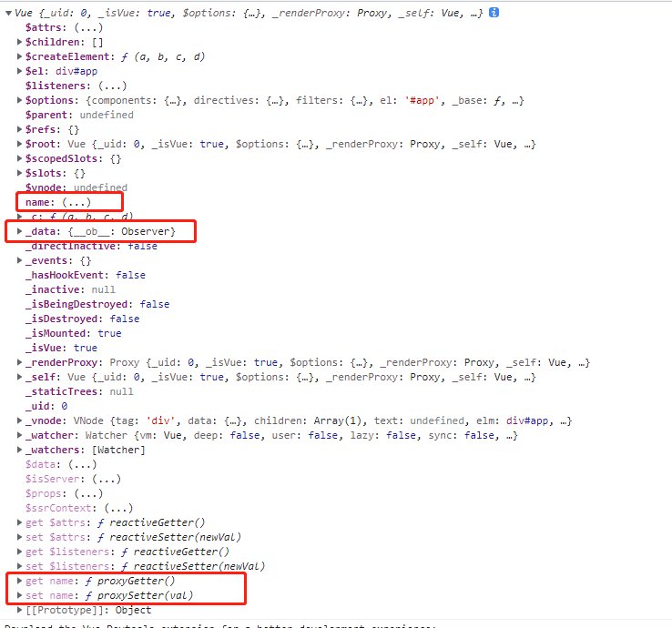This screenshot has width=672, height=628.
Task: Collapse the root Vue object arrow
Action: coord(8,14)
